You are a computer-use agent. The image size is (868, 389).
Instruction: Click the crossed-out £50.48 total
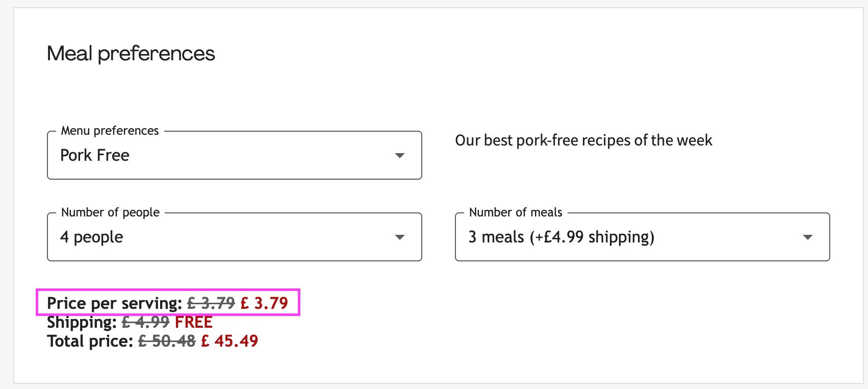(167, 341)
